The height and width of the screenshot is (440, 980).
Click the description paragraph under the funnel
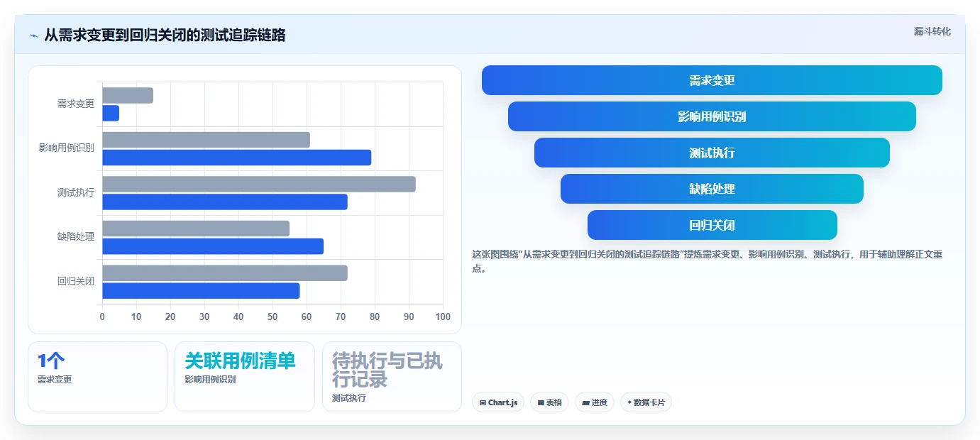click(x=707, y=261)
